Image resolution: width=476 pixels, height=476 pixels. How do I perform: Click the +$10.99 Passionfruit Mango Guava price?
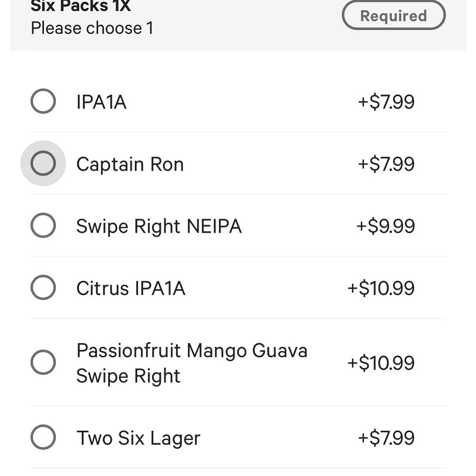(381, 363)
